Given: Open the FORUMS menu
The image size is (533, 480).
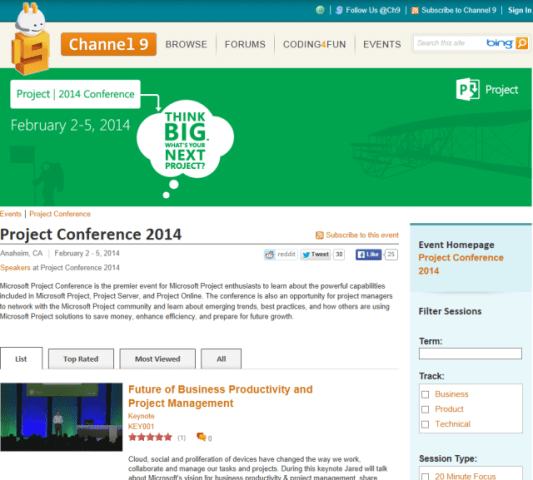Looking at the screenshot, I should [245, 45].
